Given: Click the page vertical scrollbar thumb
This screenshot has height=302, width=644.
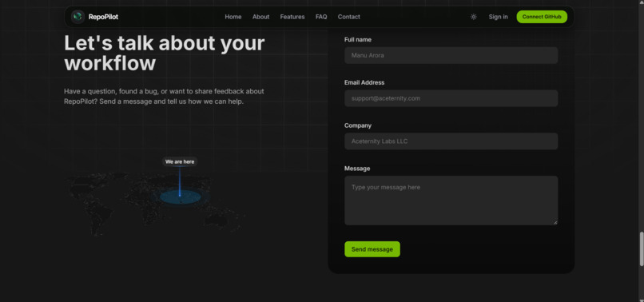Looking at the screenshot, I should pyautogui.click(x=641, y=249).
